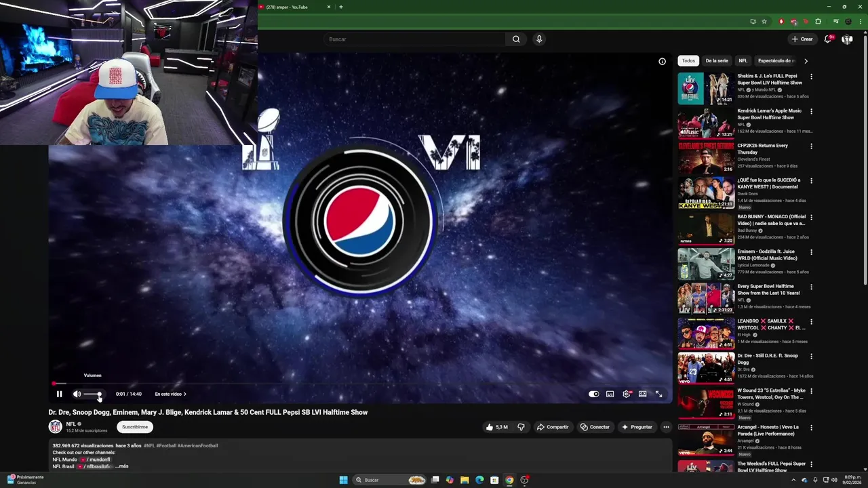Switch to theater mode view

point(642,394)
